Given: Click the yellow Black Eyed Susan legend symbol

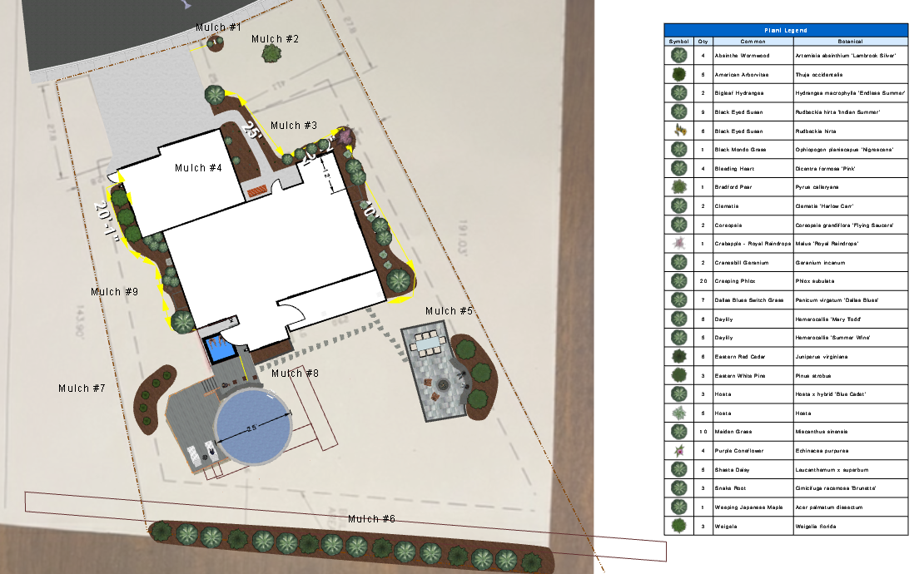Looking at the screenshot, I should tap(679, 130).
